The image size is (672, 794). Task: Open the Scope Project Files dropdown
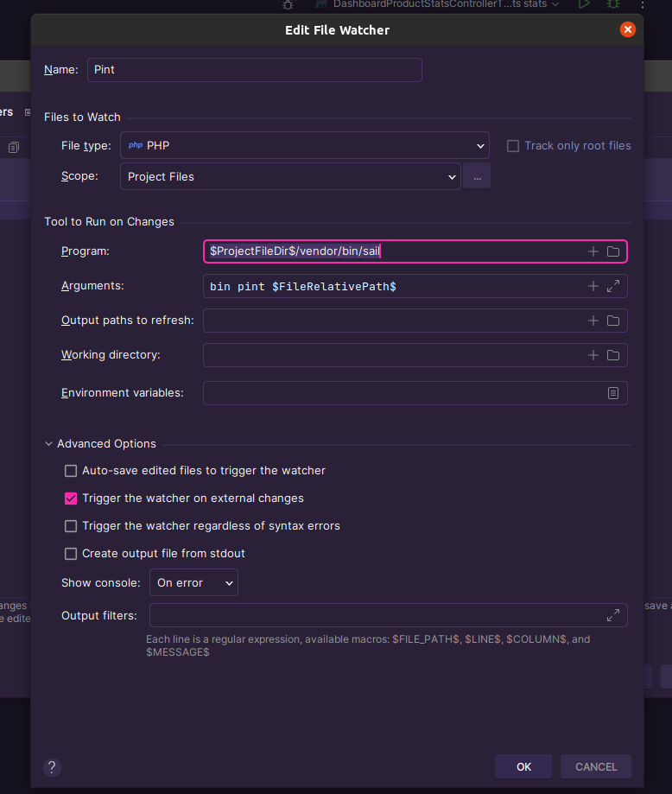(x=289, y=177)
